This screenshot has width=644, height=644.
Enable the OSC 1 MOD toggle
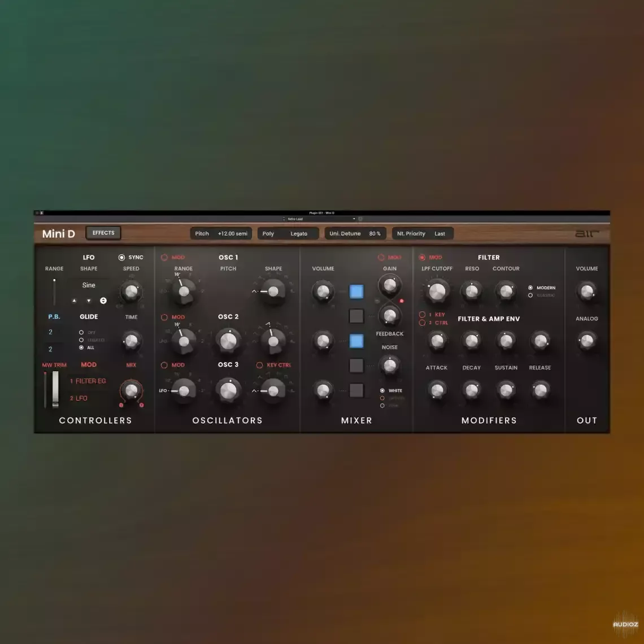point(164,258)
